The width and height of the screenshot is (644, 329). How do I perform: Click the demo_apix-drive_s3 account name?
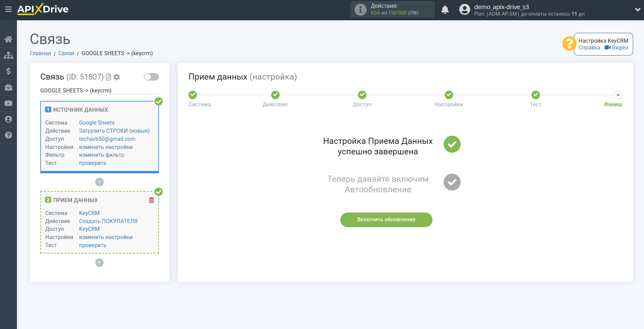(501, 7)
